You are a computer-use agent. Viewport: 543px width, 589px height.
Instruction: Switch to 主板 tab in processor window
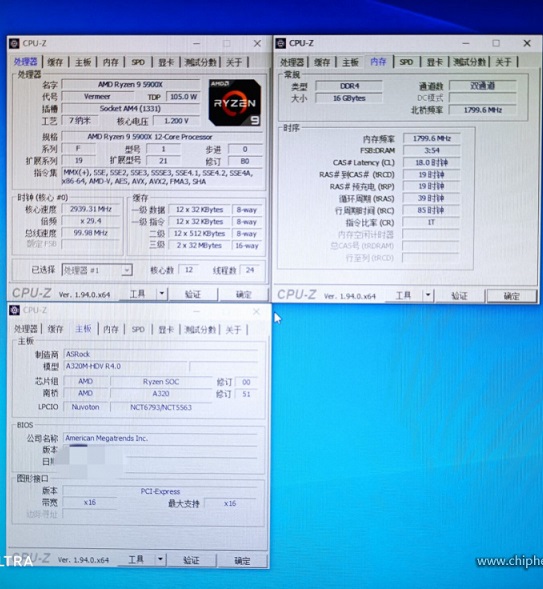83,62
